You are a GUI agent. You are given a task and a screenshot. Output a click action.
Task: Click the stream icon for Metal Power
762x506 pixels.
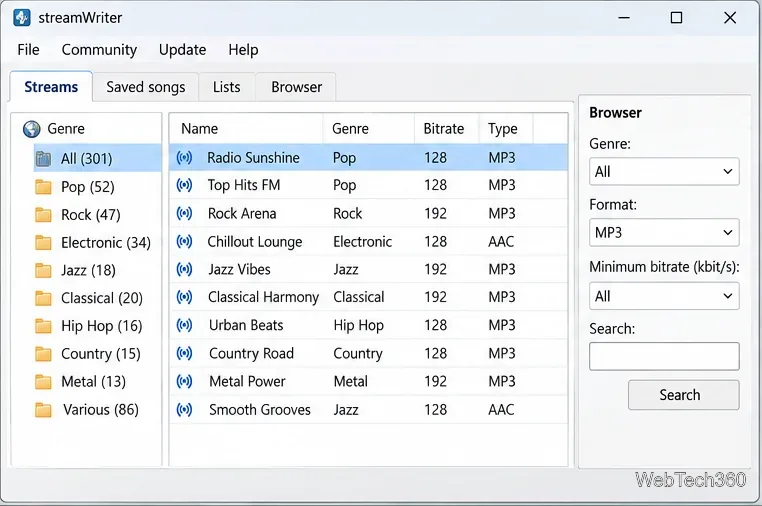[x=184, y=381]
